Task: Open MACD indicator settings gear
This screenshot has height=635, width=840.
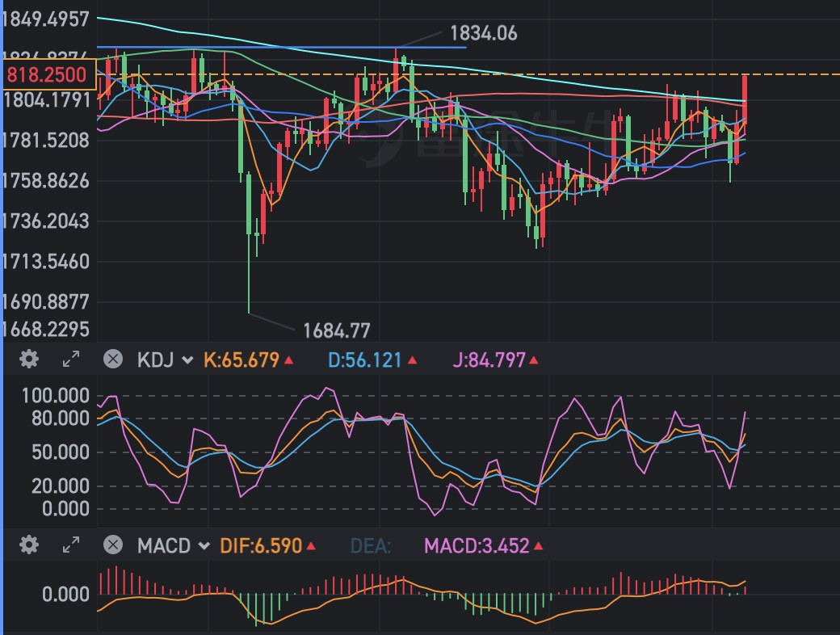Action: pyautogui.click(x=29, y=545)
